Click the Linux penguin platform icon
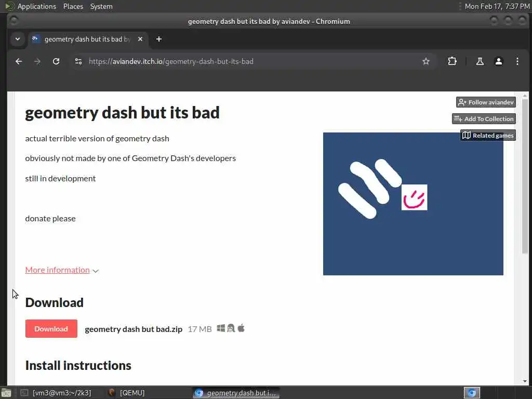532x399 pixels. click(231, 328)
